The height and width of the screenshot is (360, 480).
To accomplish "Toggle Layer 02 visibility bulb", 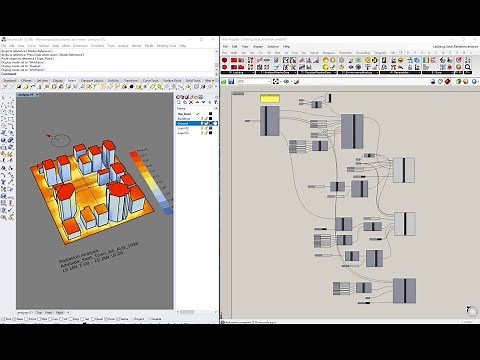I will (x=202, y=128).
